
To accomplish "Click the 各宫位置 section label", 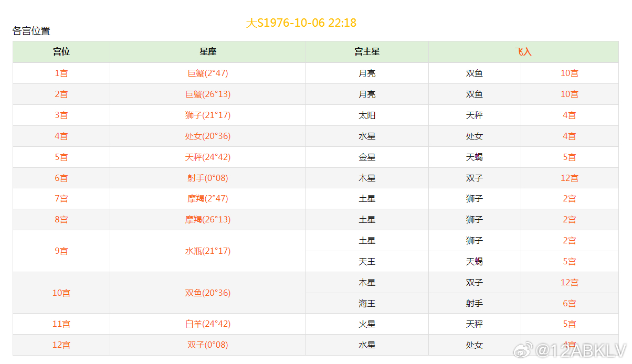I will [x=31, y=31].
